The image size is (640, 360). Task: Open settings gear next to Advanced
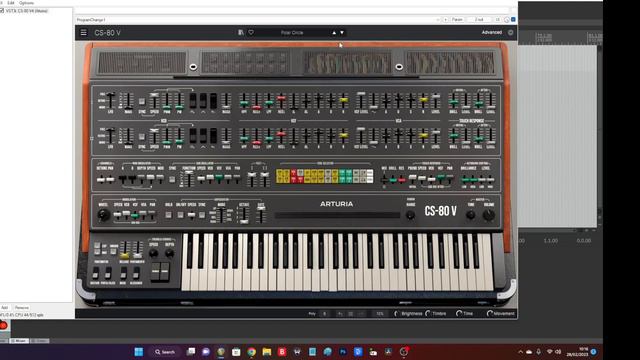tap(510, 32)
